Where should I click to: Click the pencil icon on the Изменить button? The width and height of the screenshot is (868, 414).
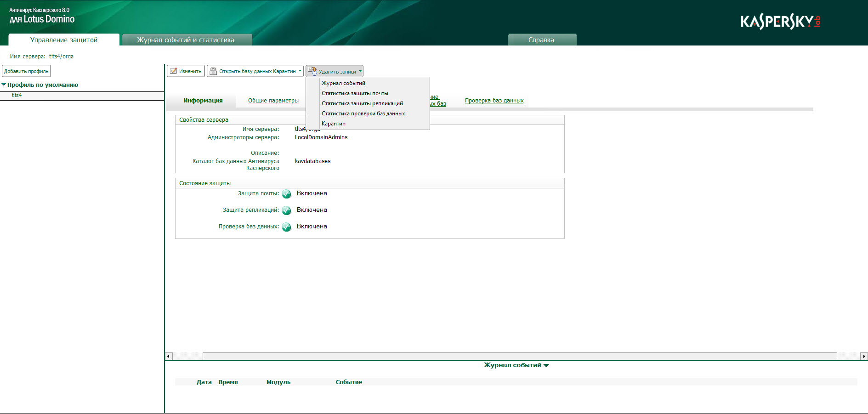173,71
